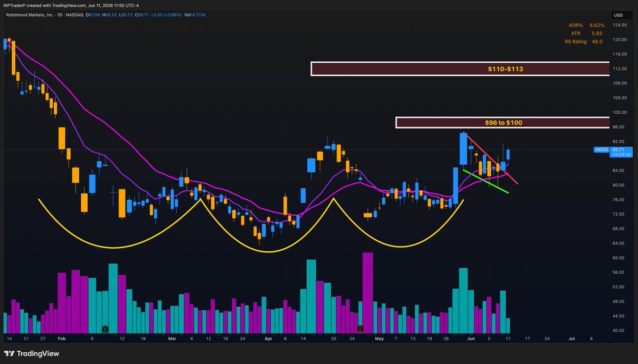Click the Jul label on time axis
The width and height of the screenshot is (638, 364).
tap(572, 338)
